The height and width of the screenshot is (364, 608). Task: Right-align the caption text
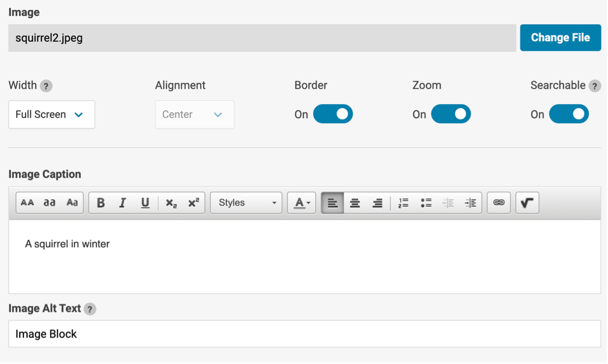377,203
